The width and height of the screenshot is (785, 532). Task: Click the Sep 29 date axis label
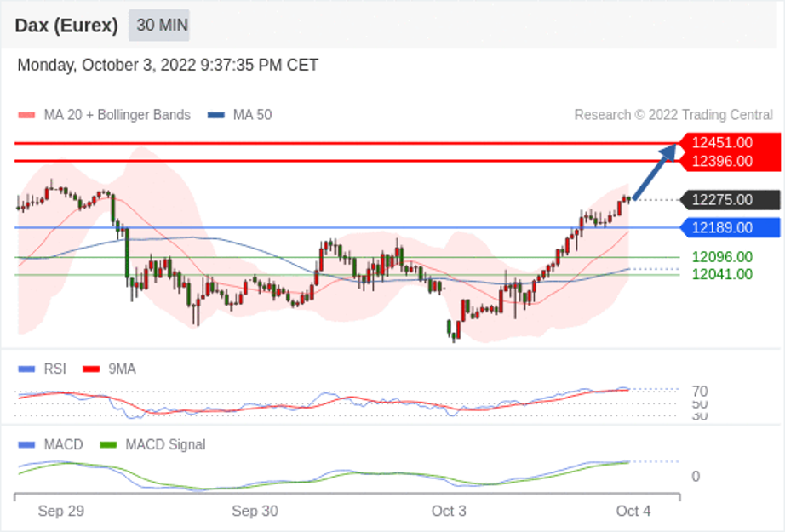click(61, 511)
